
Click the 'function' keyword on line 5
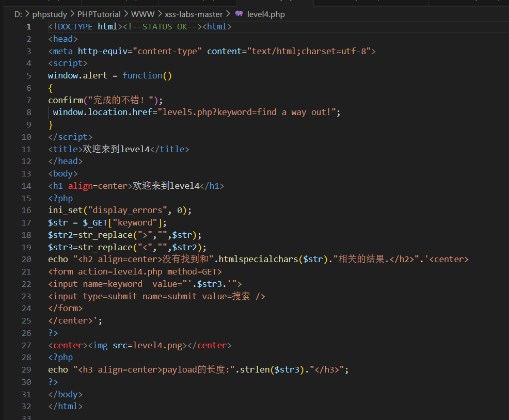[142, 76]
